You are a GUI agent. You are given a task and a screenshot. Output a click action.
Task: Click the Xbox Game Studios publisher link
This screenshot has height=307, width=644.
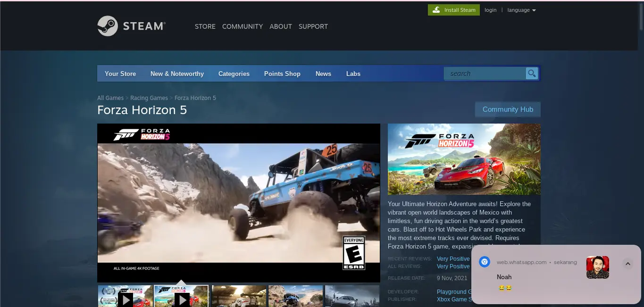454,299
